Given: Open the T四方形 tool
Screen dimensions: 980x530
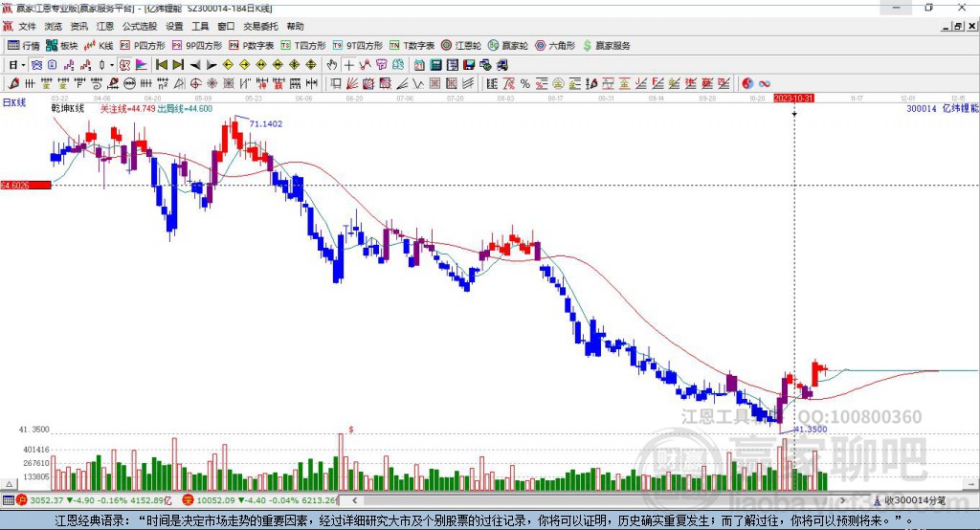Looking at the screenshot, I should tap(303, 46).
